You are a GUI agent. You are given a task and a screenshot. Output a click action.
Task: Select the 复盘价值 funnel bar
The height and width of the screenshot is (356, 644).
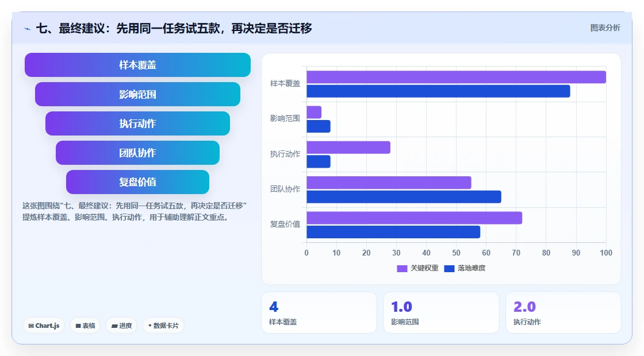coord(137,182)
